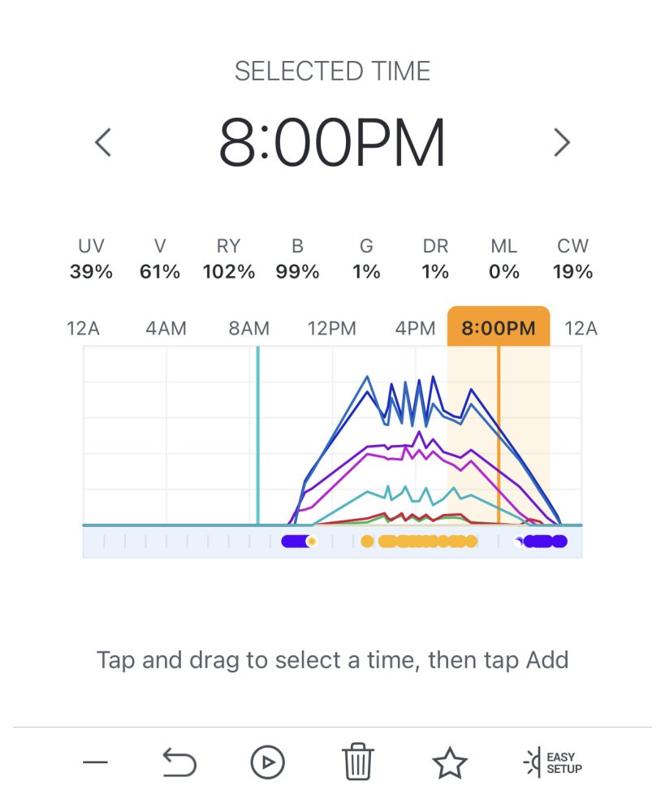Tap the undo arrow icon
Viewport: 665px width, 812px height.
point(181,762)
